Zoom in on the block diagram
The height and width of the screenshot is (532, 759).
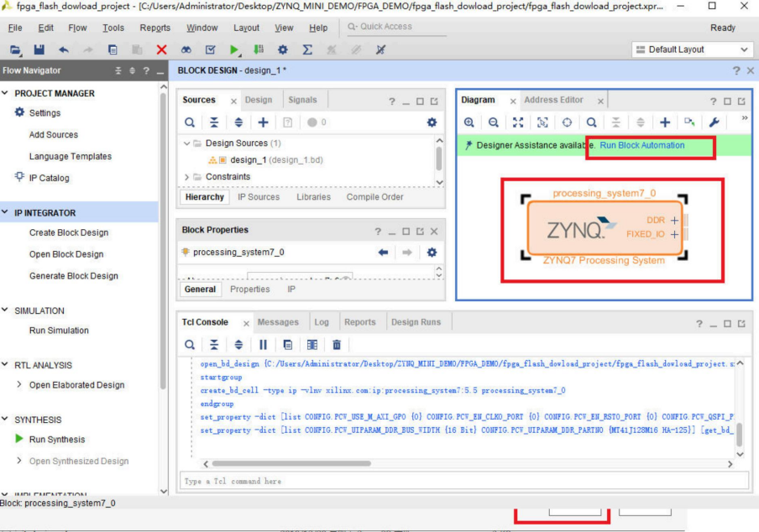(468, 123)
